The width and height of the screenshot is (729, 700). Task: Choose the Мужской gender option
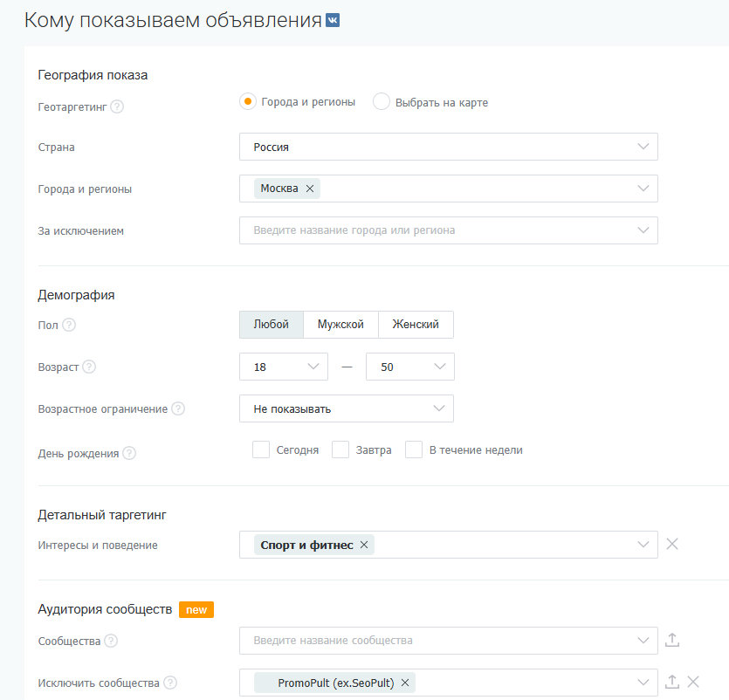340,325
